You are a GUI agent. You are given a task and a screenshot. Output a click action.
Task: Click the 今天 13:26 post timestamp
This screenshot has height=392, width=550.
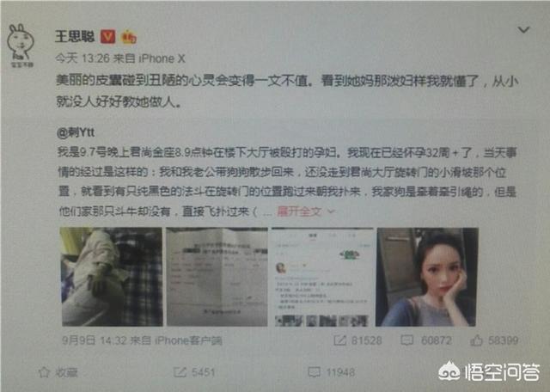(82, 58)
